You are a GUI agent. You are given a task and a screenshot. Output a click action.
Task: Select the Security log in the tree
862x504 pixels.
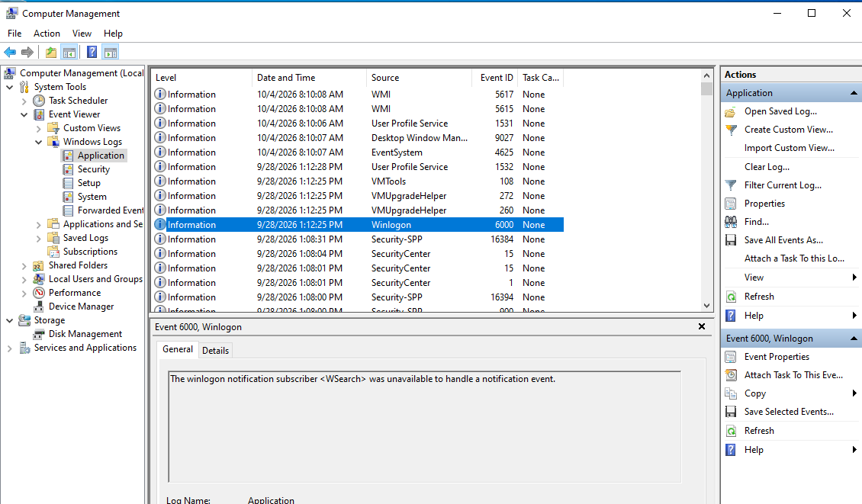click(x=94, y=169)
